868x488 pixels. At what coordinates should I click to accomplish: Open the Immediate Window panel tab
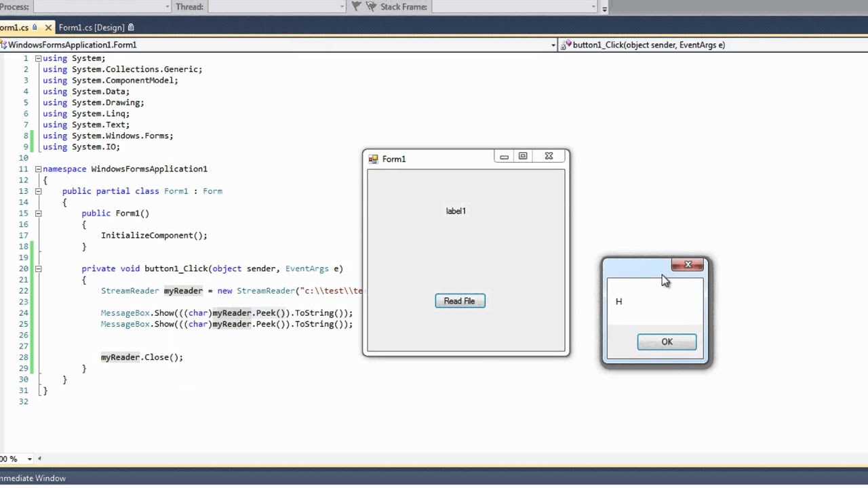point(33,478)
